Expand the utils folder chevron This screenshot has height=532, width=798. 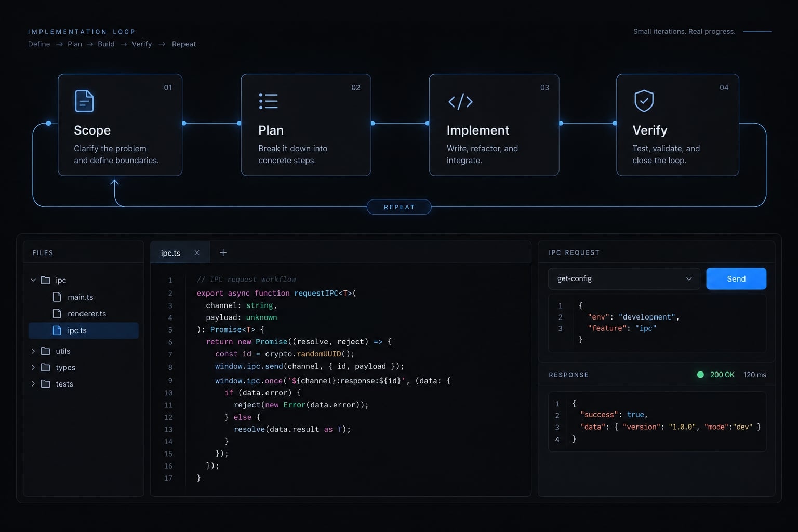coord(33,351)
